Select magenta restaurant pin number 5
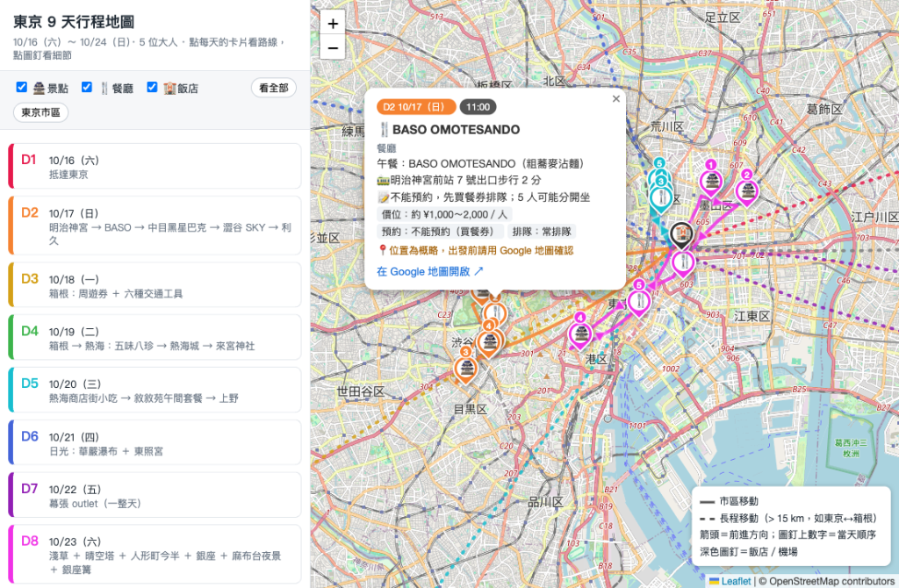Screen dimensions: 899x588 tap(639, 298)
